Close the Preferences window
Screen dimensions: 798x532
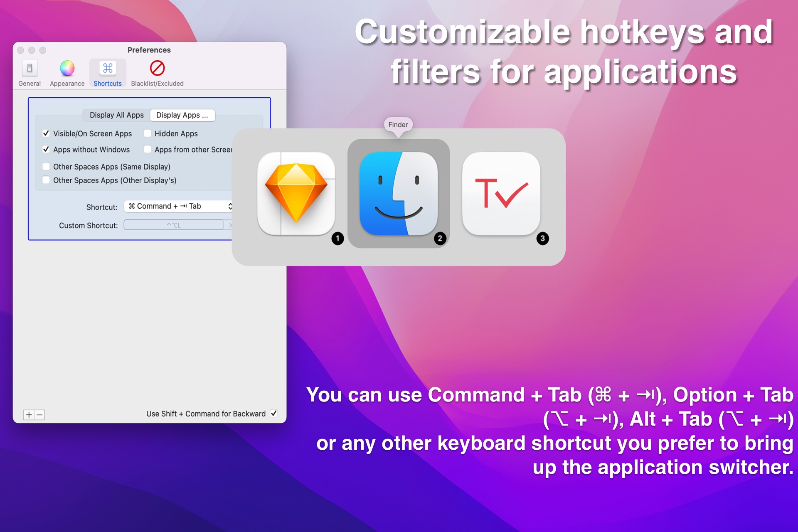pyautogui.click(x=21, y=50)
